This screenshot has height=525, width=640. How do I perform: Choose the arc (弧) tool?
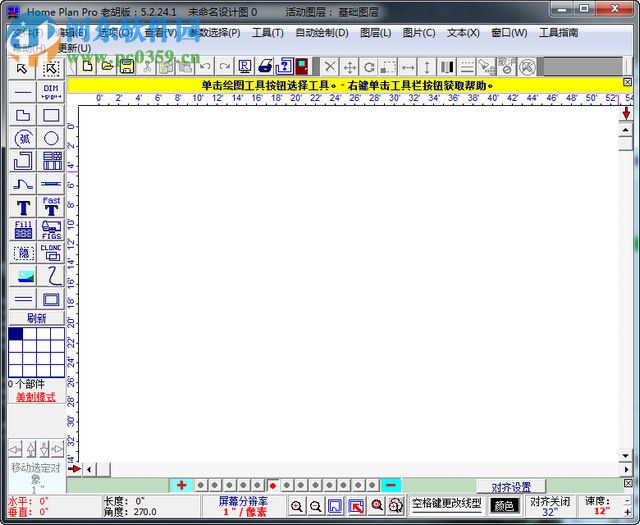tap(22, 138)
